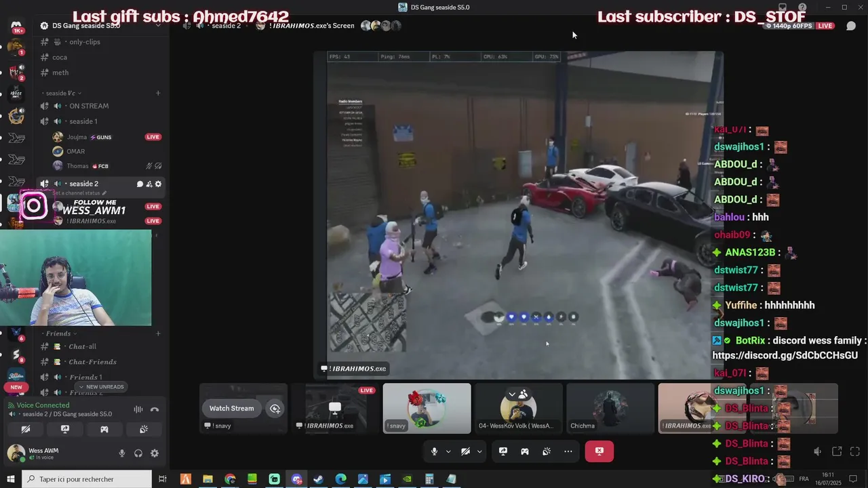Join seaside 1 voice channel
868x488 pixels.
click(102, 121)
